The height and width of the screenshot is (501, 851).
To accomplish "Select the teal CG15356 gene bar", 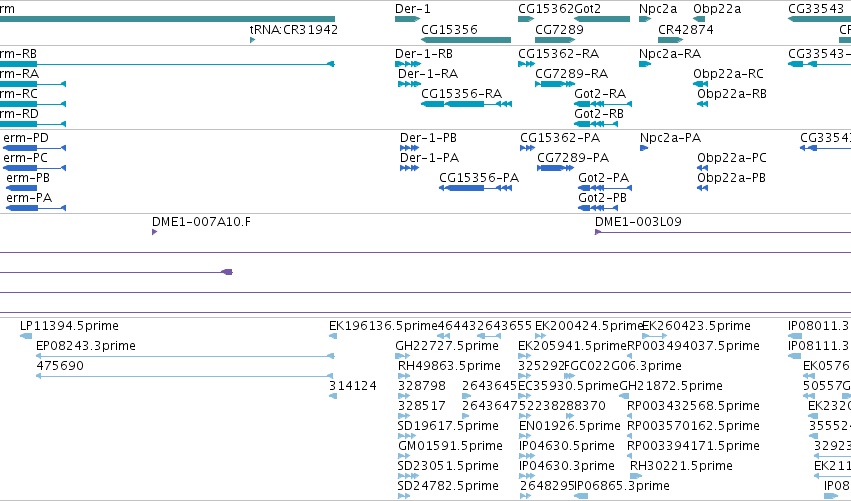I will 466,40.
